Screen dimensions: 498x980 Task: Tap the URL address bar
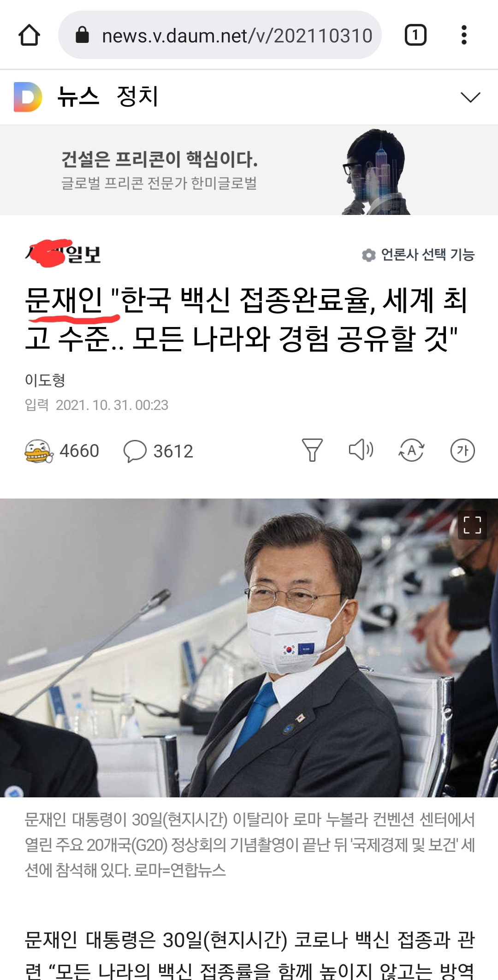click(220, 35)
